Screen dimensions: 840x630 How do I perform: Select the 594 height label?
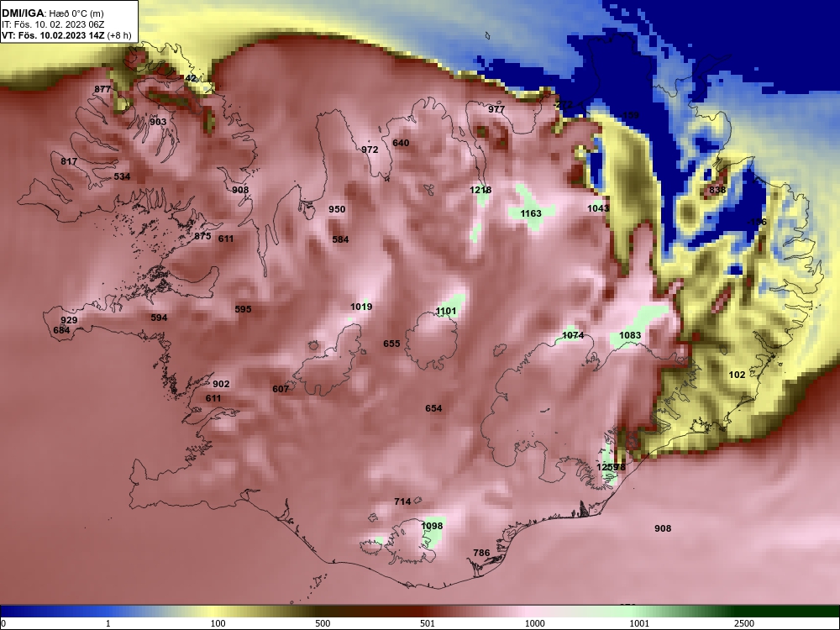click(159, 318)
